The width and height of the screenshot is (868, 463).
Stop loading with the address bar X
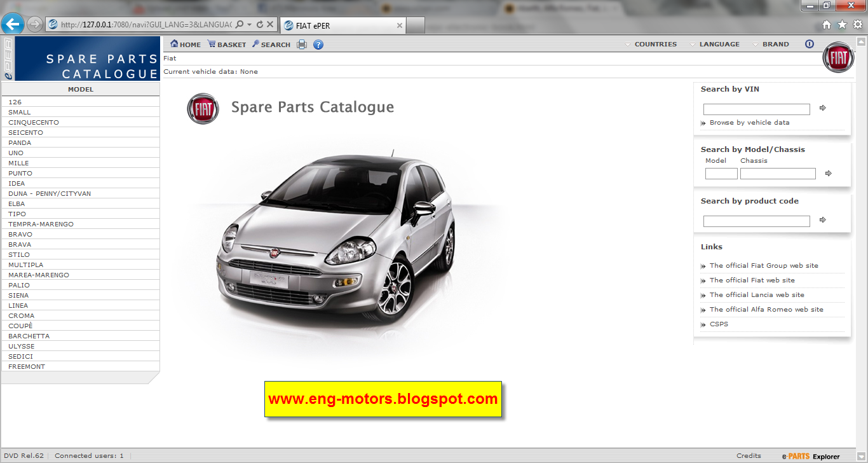tap(270, 24)
